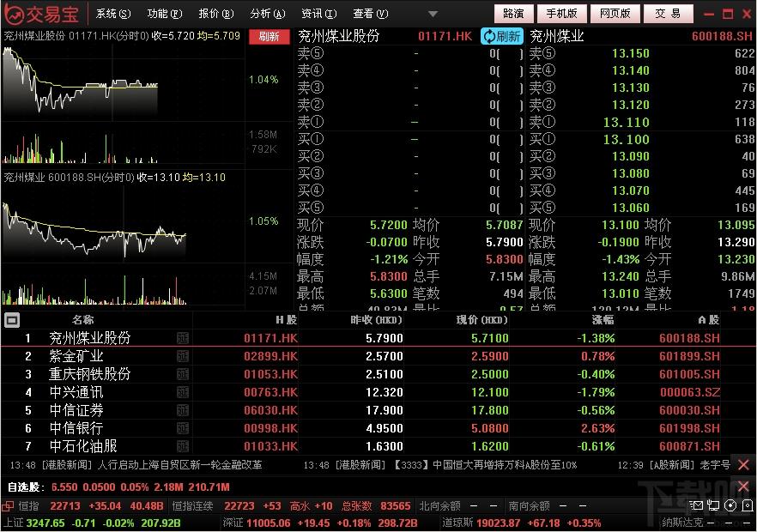The height and width of the screenshot is (532, 757).
Task: Click the 北向余额 label
Action: 439,506
